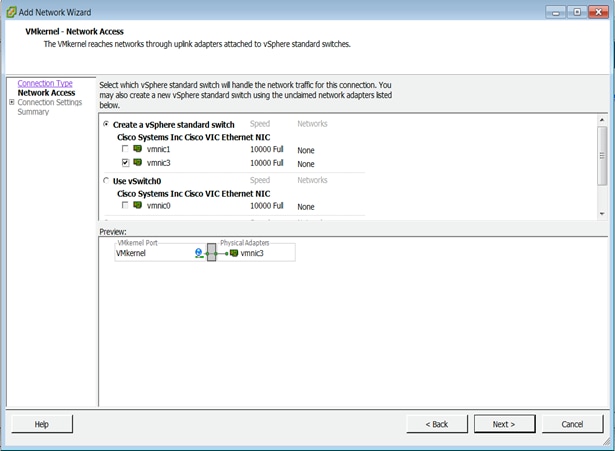Click the Cancel button
615x451 pixels.
click(572, 424)
